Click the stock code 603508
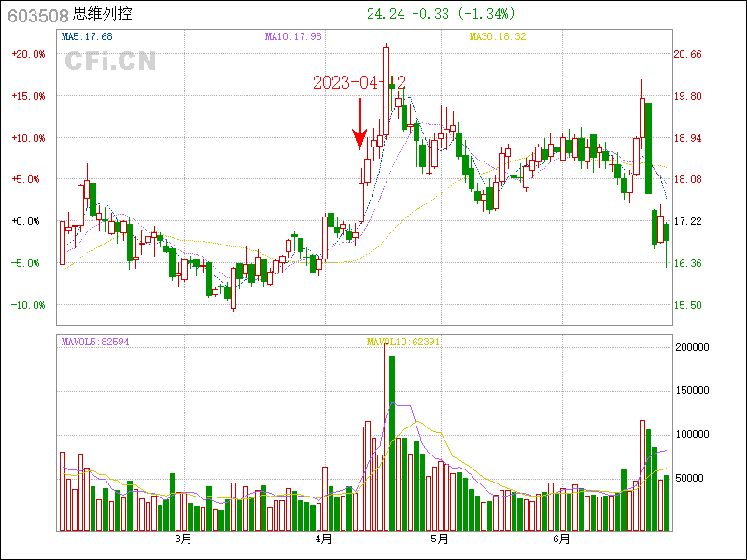Viewport: 747px width, 560px height. coord(37,15)
